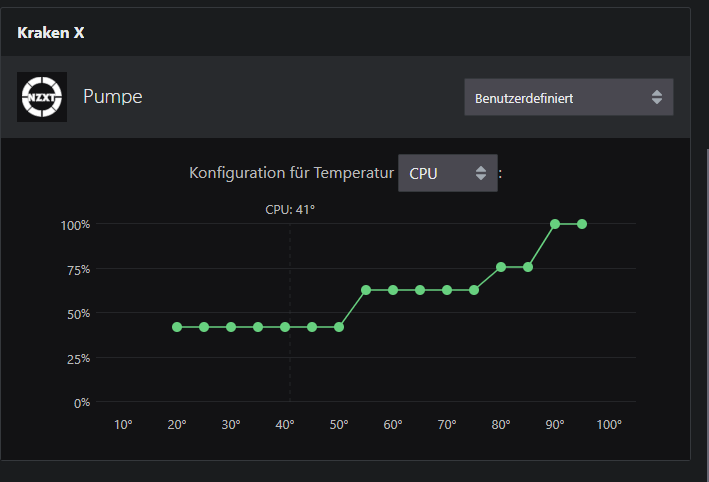This screenshot has width=709, height=482.
Task: Open the CPU temperature source dropdown
Action: pos(448,173)
